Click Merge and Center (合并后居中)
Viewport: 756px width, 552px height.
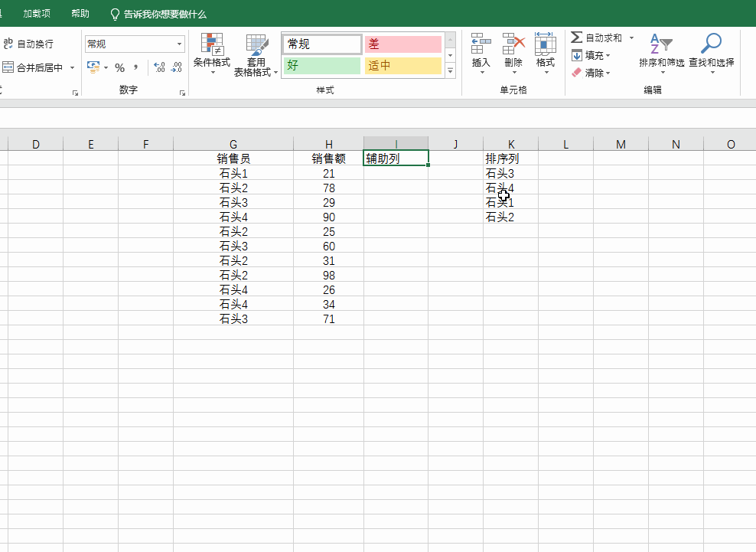click(x=33, y=67)
